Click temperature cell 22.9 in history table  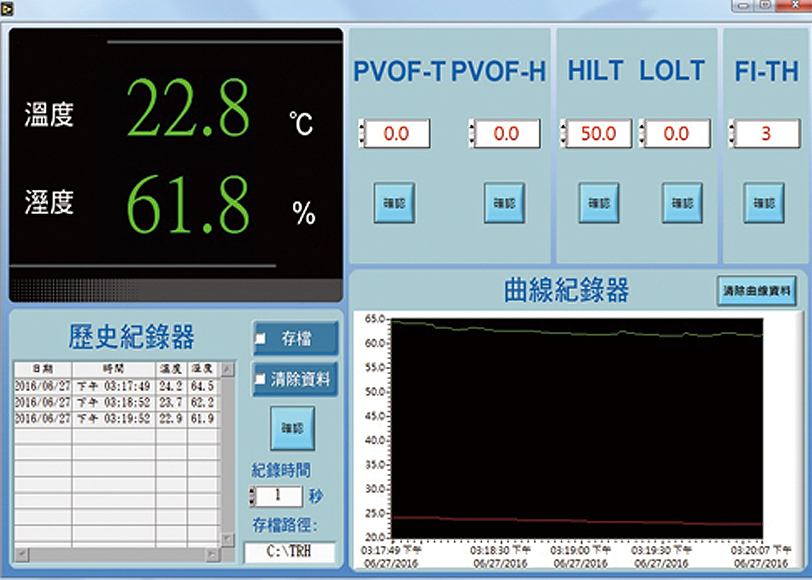click(x=171, y=418)
